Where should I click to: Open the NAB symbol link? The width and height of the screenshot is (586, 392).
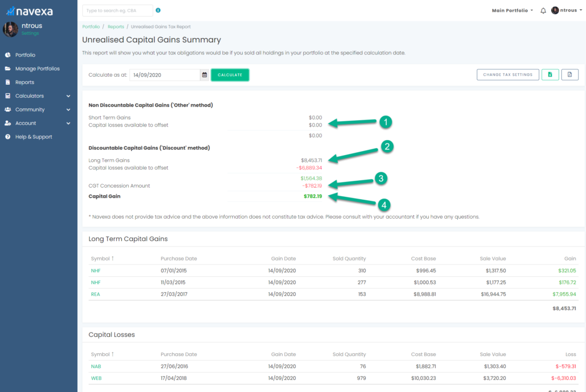[96, 366]
